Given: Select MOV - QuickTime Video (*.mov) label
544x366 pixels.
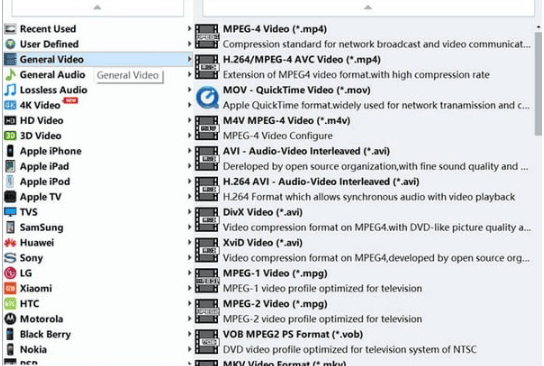Looking at the screenshot, I should click(297, 90).
